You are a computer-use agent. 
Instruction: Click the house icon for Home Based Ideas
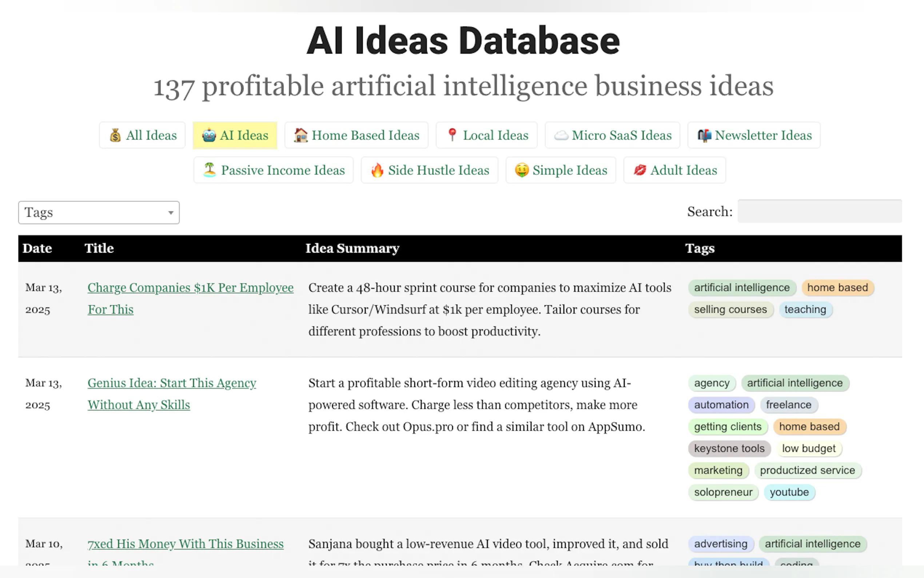[300, 135]
